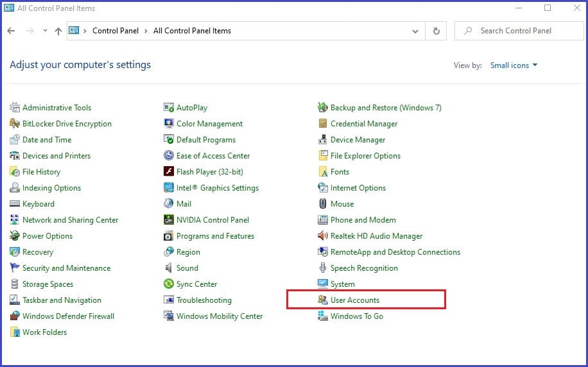
Task: Click the Color Management icon
Action: click(x=169, y=124)
